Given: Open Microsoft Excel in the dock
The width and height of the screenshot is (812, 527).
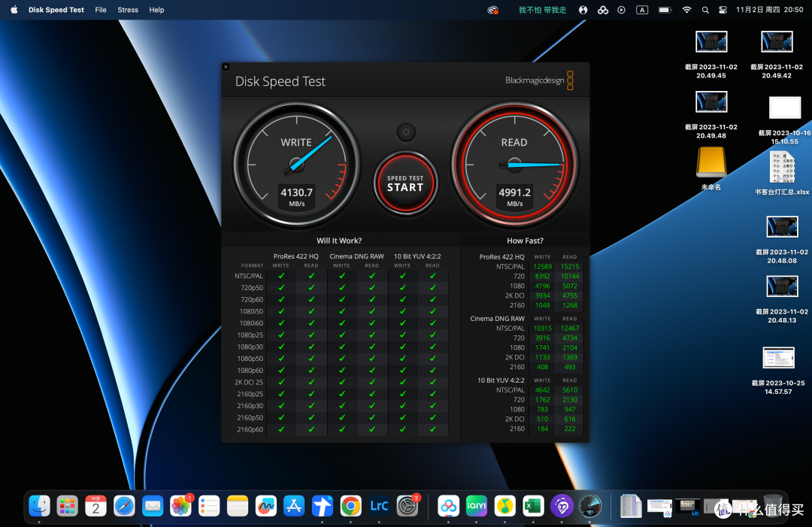Looking at the screenshot, I should click(533, 506).
